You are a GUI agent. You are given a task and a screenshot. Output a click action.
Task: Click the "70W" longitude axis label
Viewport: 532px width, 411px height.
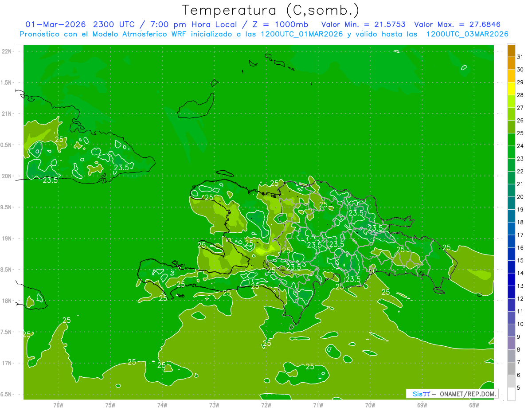tap(370, 405)
